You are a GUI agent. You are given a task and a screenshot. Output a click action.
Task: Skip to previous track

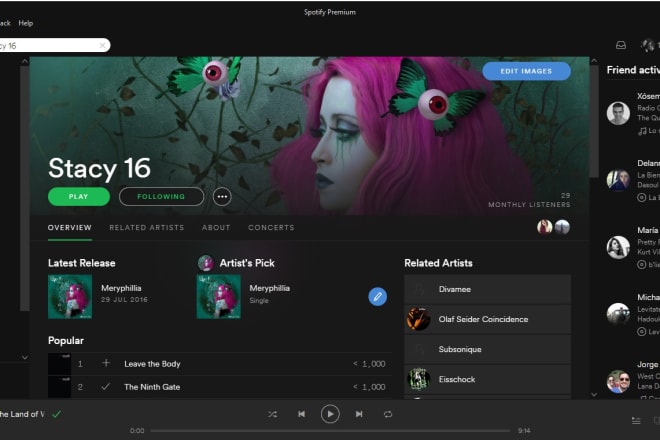click(301, 414)
